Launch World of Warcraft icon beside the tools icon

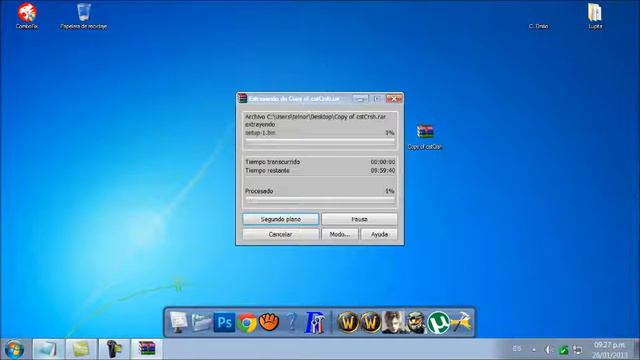(348, 322)
